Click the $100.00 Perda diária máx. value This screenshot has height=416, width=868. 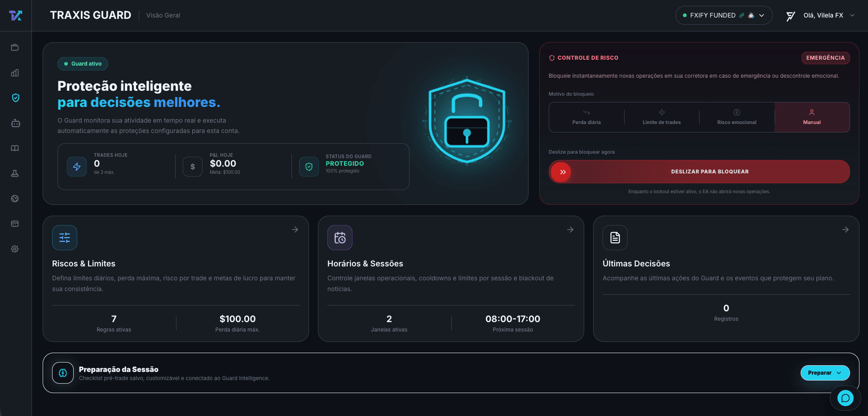[x=238, y=319]
